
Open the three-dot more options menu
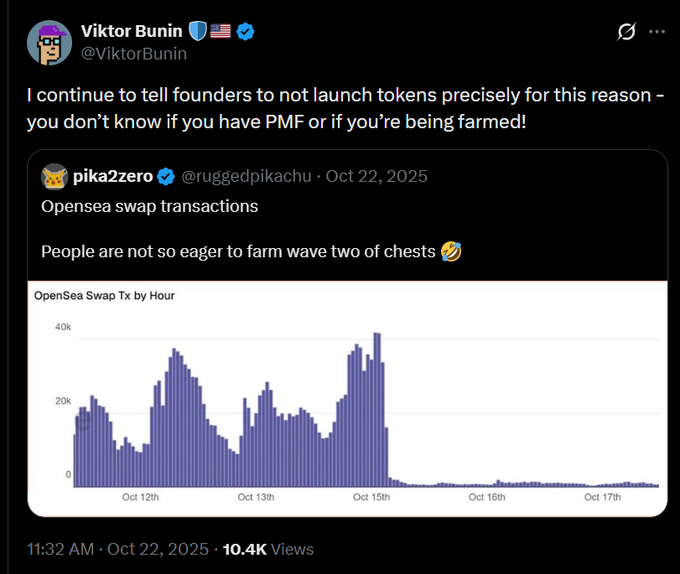pyautogui.click(x=657, y=32)
